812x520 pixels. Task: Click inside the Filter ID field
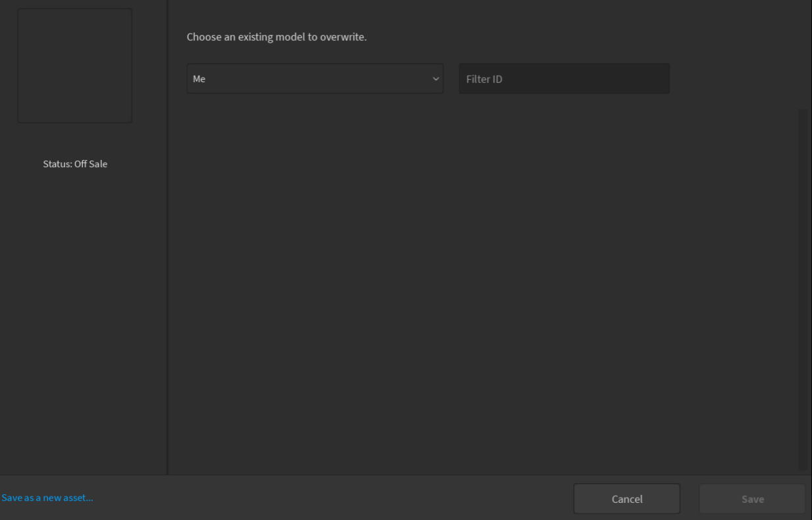564,78
